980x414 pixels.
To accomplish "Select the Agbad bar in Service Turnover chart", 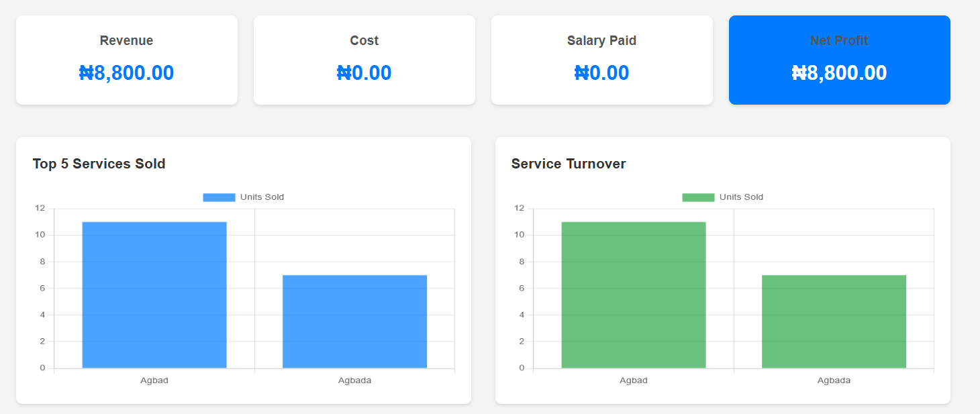I will pos(634,295).
